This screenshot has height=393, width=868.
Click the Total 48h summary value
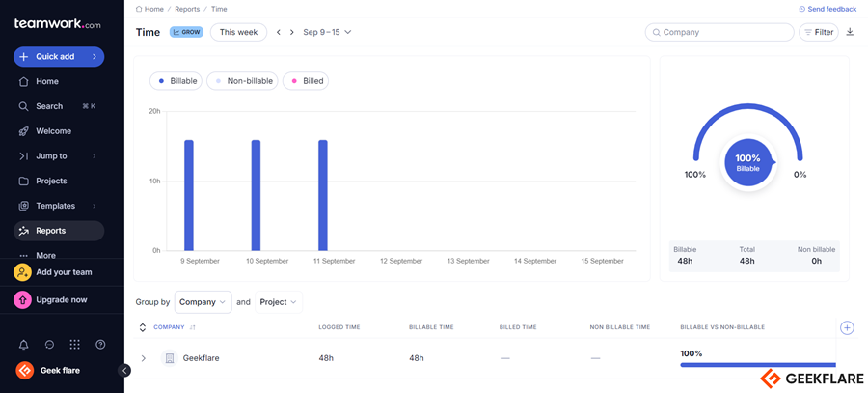click(x=747, y=261)
